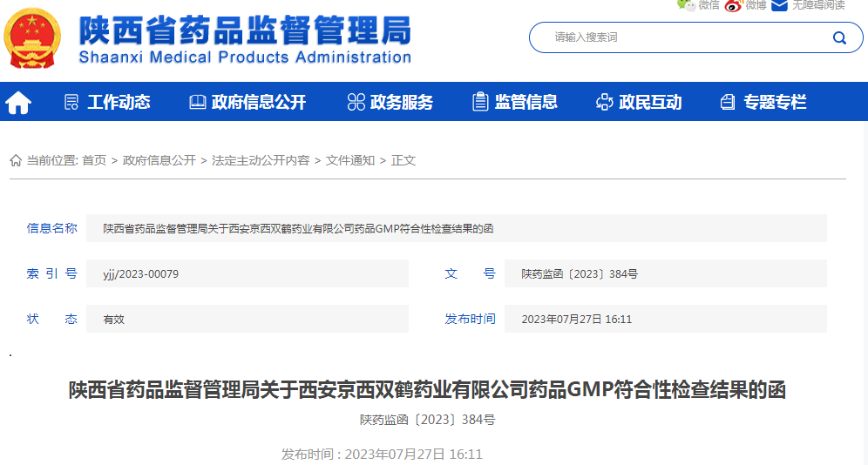Click the Weibo icon at top
The width and height of the screenshot is (868, 465).
pyautogui.click(x=733, y=5)
